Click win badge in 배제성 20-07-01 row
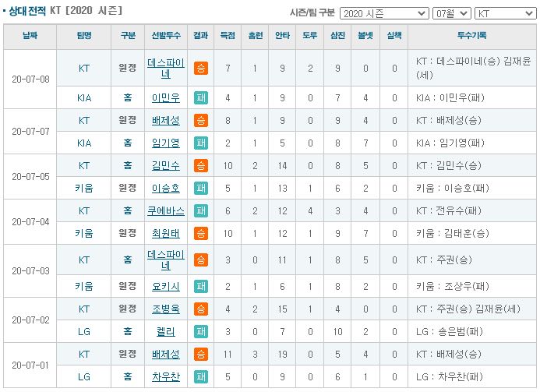This screenshot has width=540, height=392. [201, 354]
